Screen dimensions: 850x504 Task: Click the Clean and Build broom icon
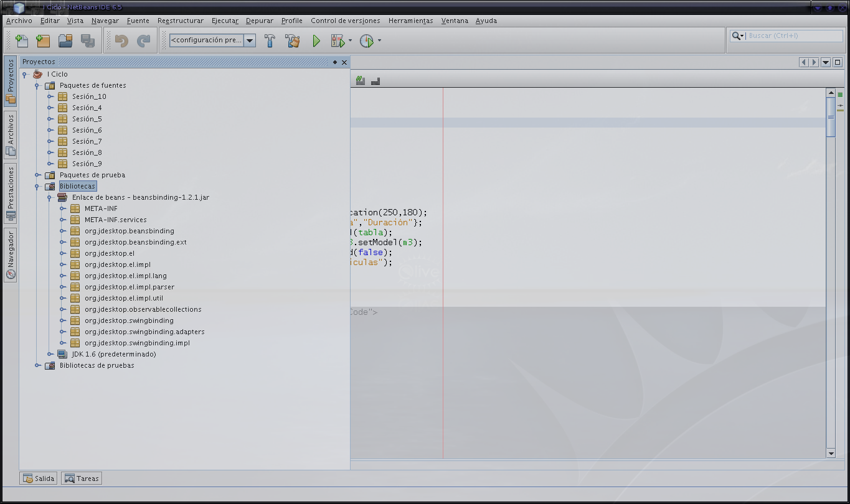(293, 41)
